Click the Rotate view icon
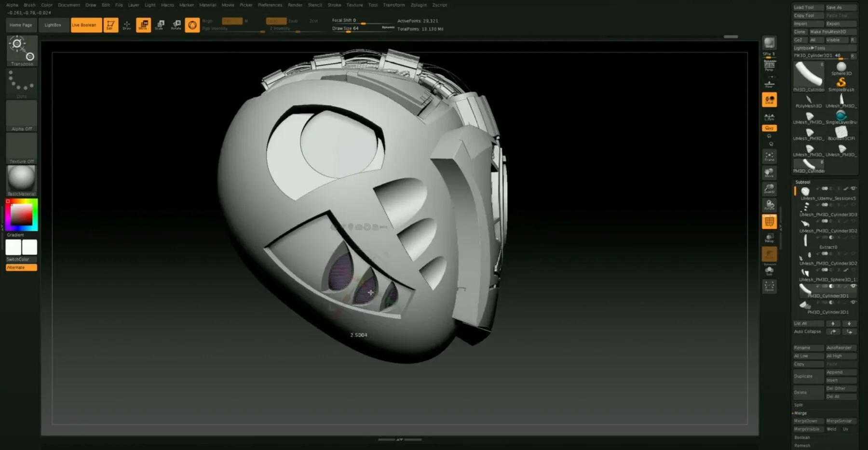The width and height of the screenshot is (868, 450). (x=769, y=205)
